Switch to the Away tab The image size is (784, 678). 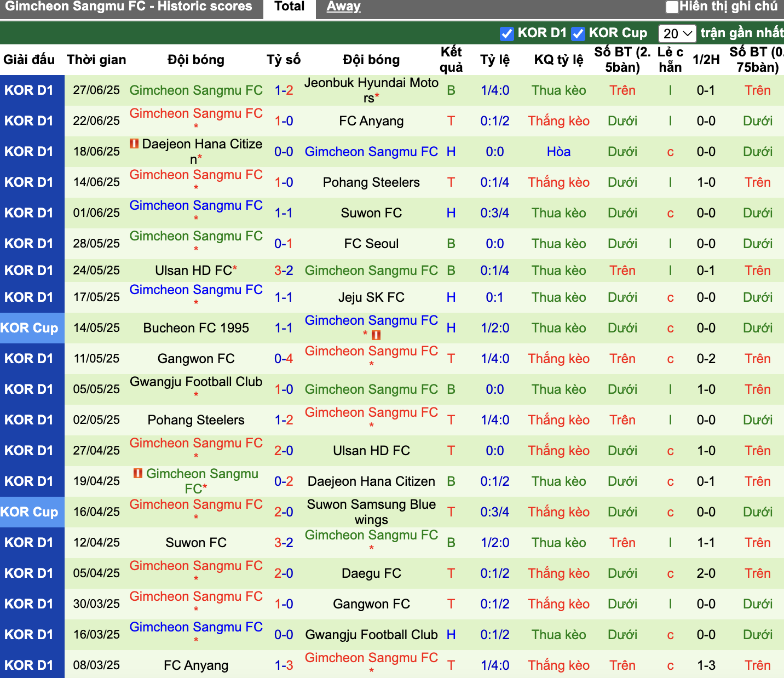(x=343, y=7)
